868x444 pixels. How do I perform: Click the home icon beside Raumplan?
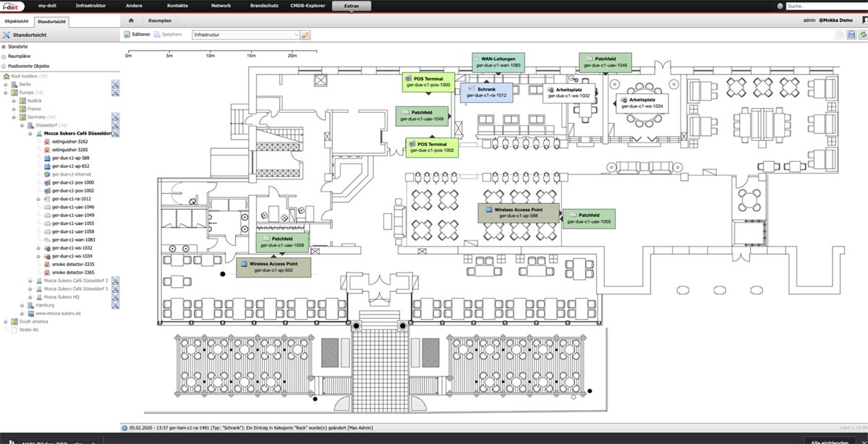(x=130, y=21)
